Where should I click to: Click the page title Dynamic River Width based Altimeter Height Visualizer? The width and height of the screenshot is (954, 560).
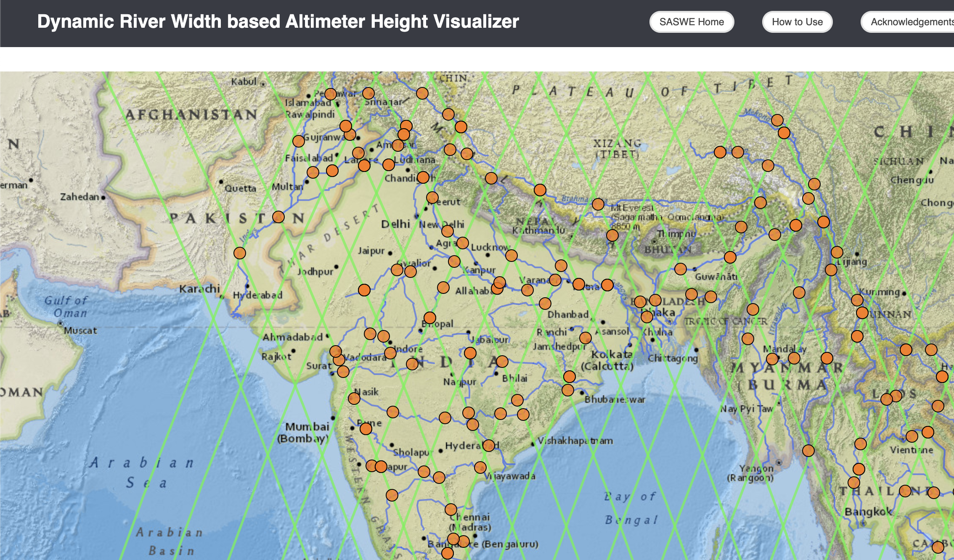coord(278,21)
